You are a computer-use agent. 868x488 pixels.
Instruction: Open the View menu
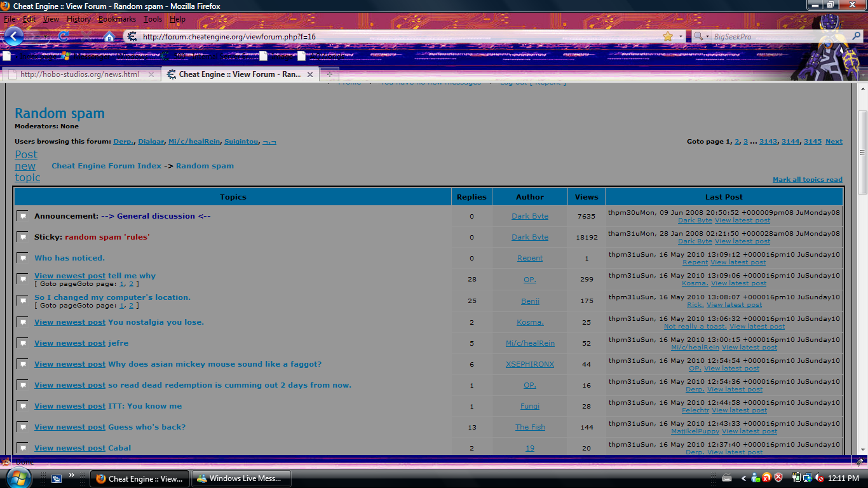(x=51, y=19)
